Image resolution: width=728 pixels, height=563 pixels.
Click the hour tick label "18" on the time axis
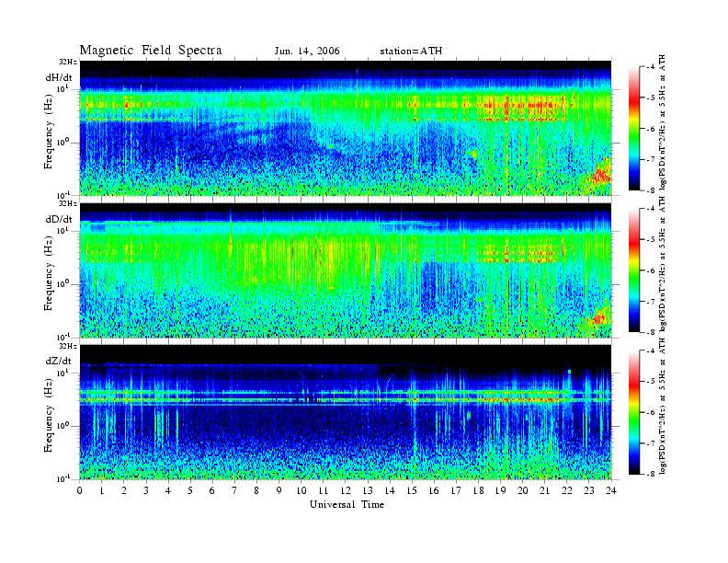click(478, 490)
